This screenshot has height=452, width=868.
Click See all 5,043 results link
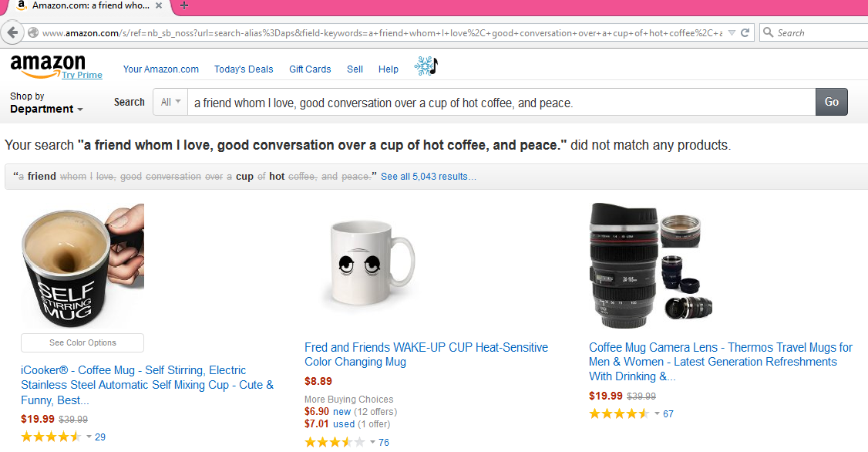click(x=429, y=177)
